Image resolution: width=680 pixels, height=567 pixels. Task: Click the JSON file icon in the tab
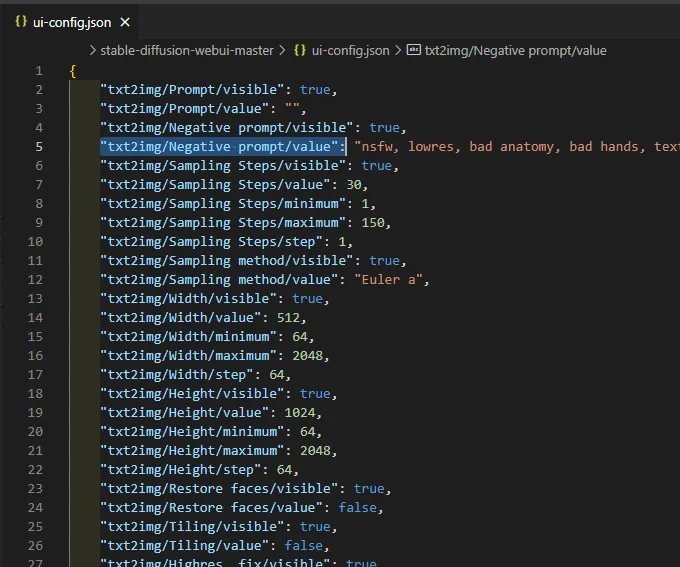point(21,21)
